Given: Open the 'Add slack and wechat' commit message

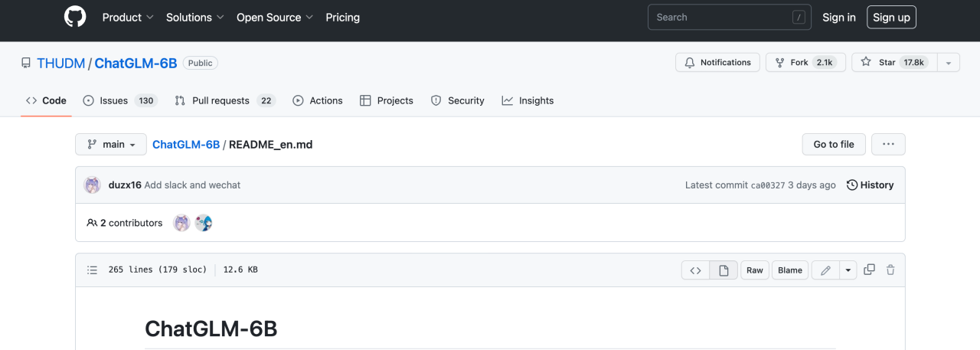Looking at the screenshot, I should (x=192, y=185).
